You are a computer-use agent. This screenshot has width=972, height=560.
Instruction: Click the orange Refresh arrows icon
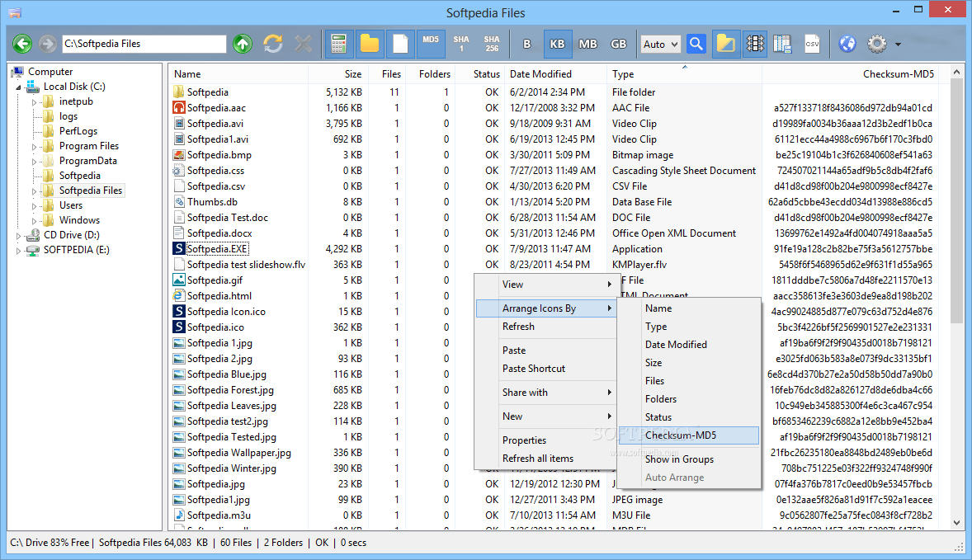click(273, 44)
